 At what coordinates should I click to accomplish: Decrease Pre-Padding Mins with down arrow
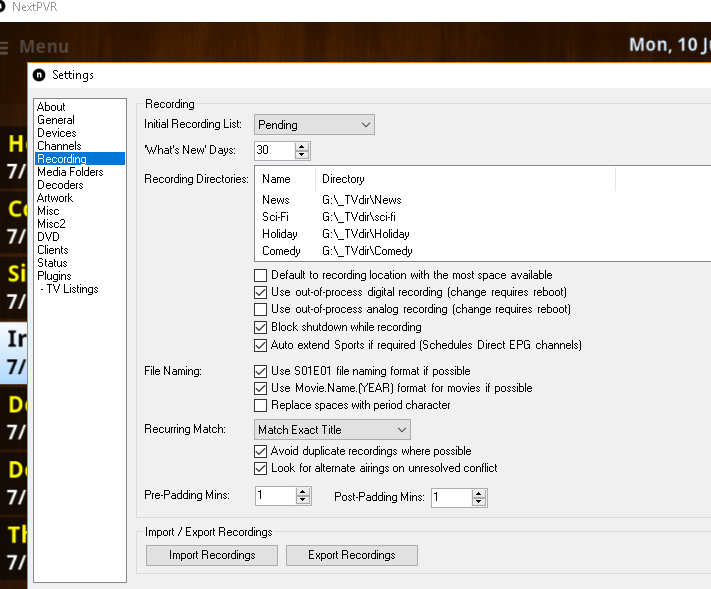point(302,500)
